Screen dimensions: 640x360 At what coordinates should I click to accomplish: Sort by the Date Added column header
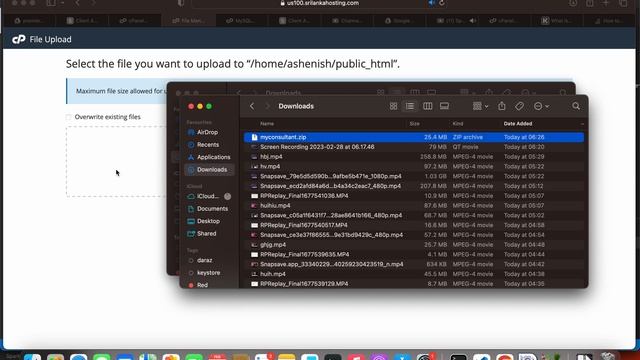point(518,124)
